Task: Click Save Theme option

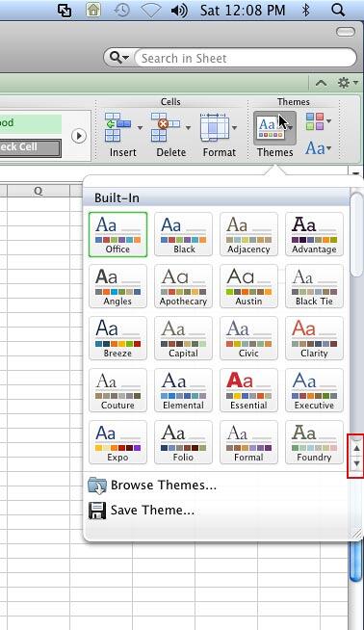Action: (x=141, y=511)
